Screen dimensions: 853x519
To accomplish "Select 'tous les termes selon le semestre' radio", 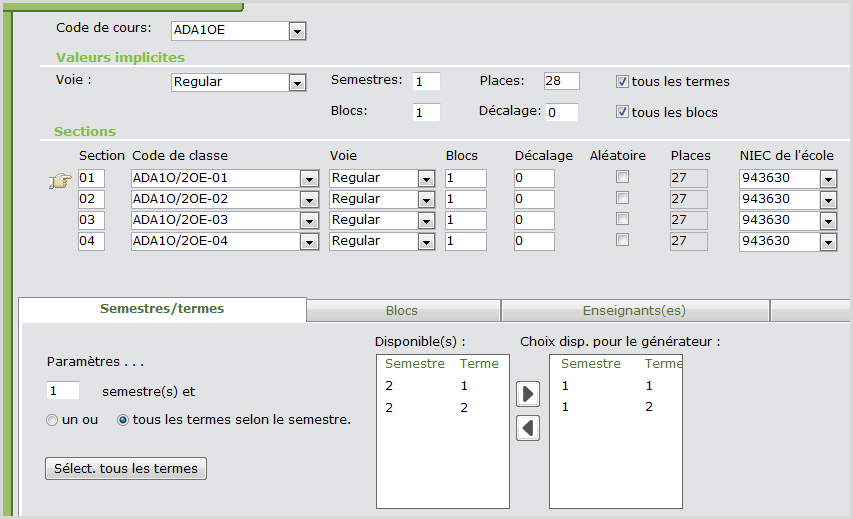I will [124, 421].
